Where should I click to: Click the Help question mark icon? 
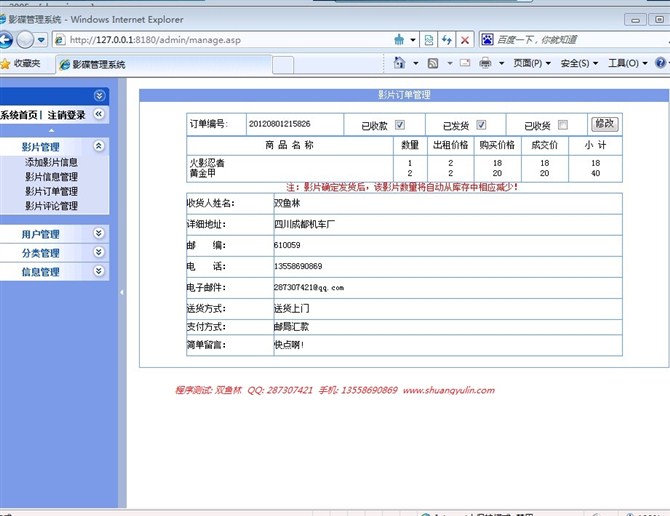coord(661,63)
